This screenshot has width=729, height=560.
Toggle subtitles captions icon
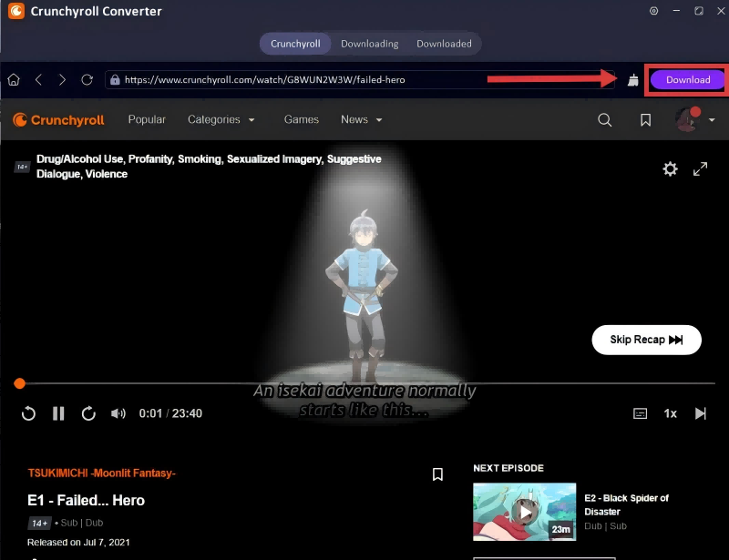tap(641, 413)
